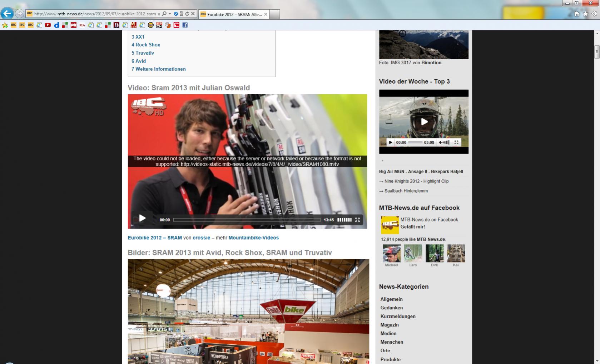This screenshot has height=364, width=600.
Task: Click large play overlay on Video der Woche
Action: pyautogui.click(x=424, y=121)
